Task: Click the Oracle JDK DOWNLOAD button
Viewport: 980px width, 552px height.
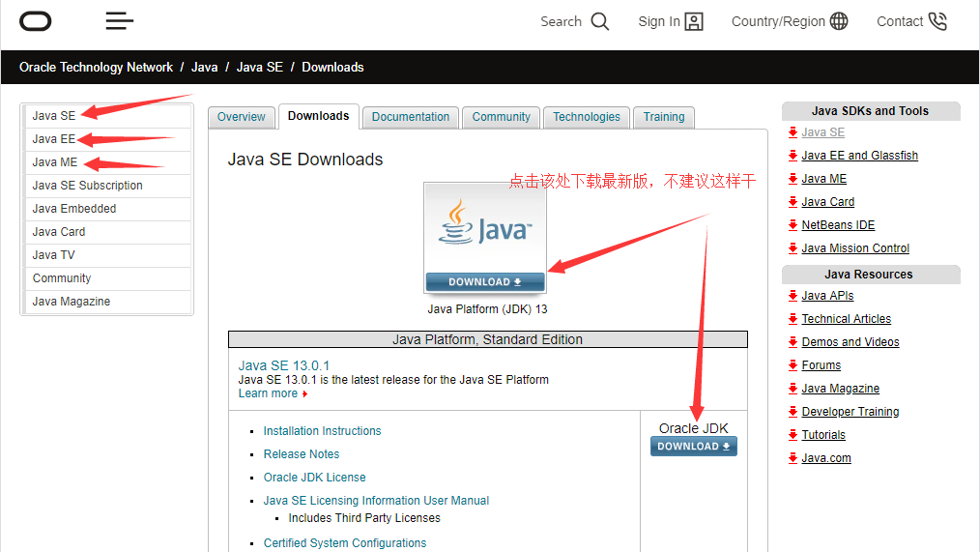Action: tap(694, 447)
